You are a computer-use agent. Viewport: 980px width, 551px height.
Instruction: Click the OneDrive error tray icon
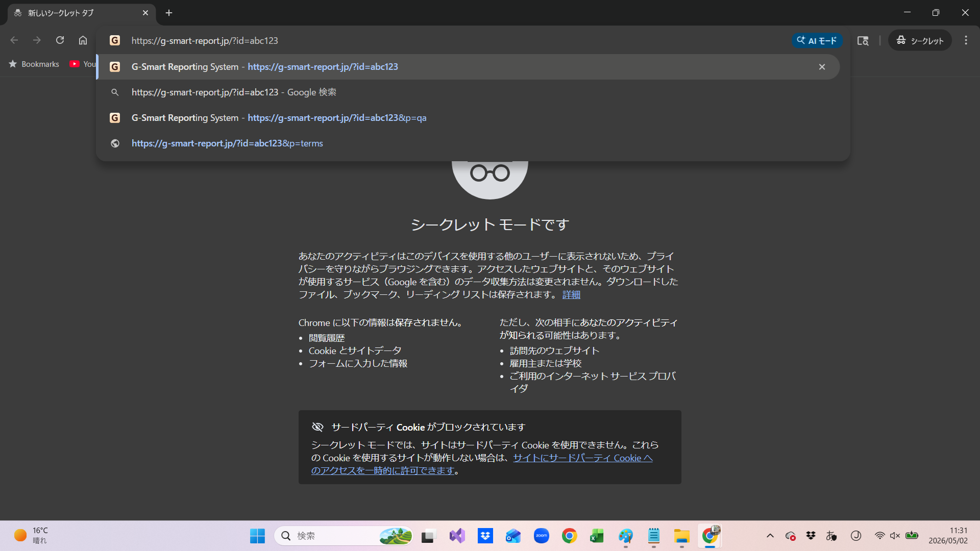791,536
